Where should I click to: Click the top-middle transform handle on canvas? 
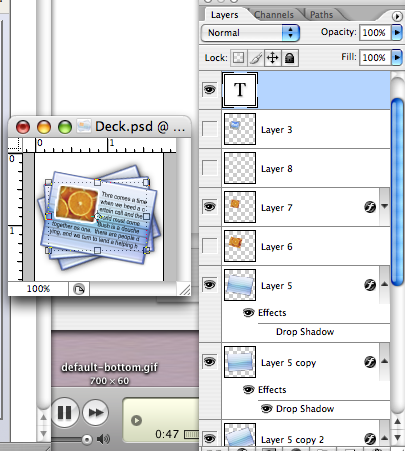97,182
